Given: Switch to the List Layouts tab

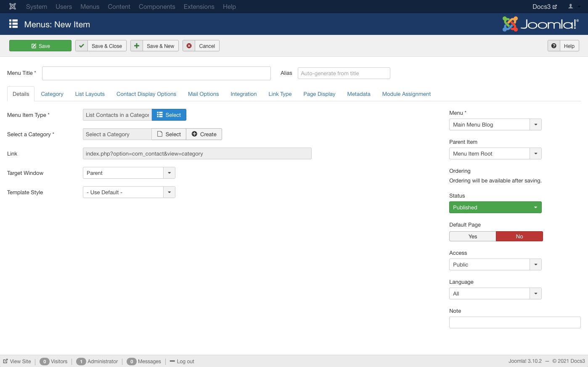Looking at the screenshot, I should pyautogui.click(x=90, y=94).
